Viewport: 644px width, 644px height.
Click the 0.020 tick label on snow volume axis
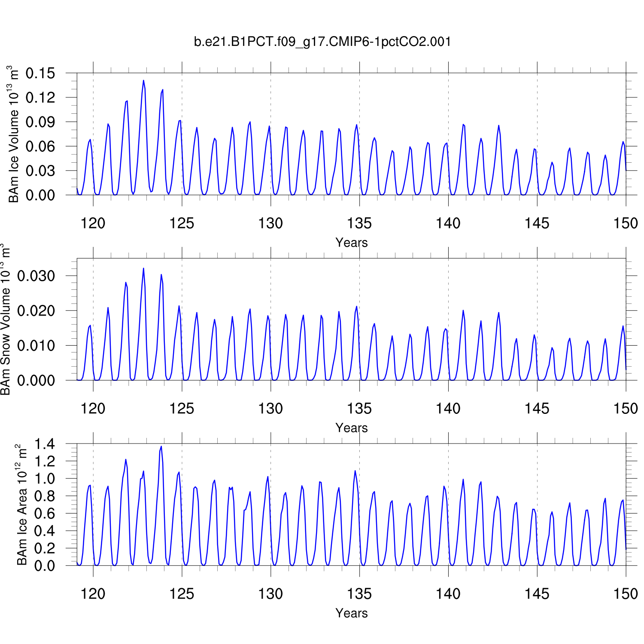pos(36,311)
